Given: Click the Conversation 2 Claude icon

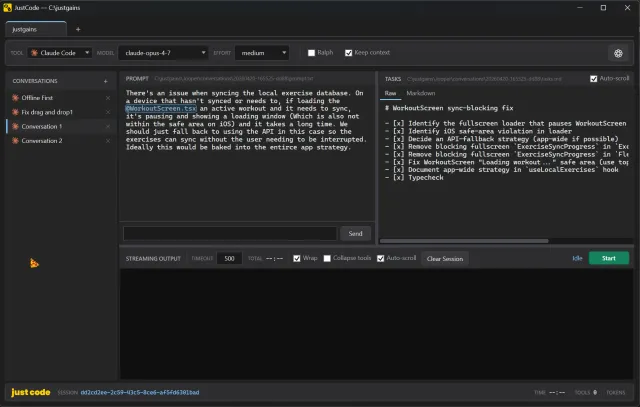Looking at the screenshot, I should 16,141.
